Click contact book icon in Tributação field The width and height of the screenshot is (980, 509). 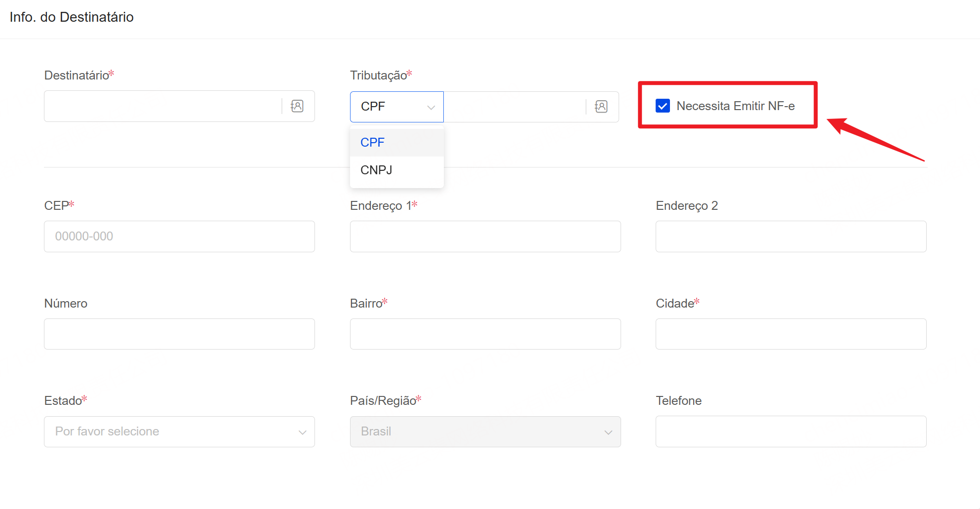(x=601, y=107)
